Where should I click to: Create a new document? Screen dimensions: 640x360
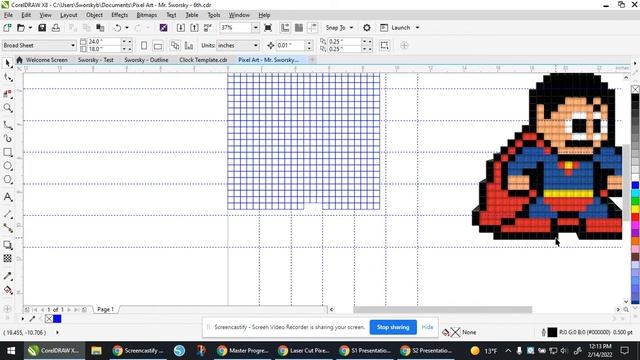click(7, 28)
